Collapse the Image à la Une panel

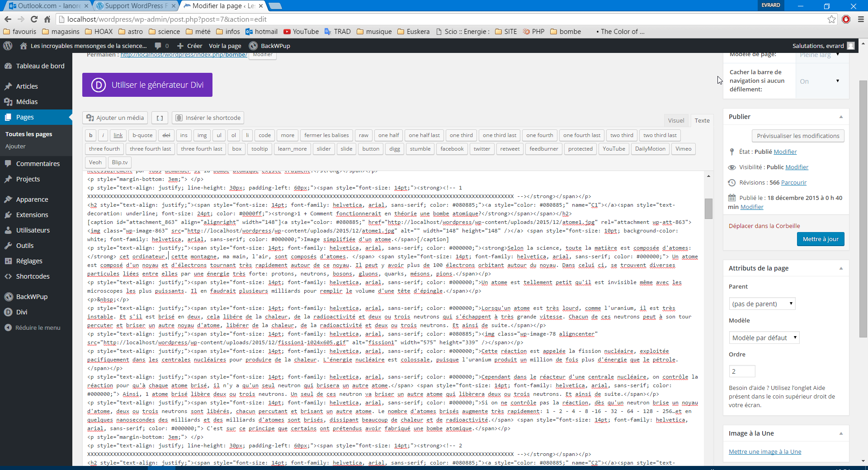click(841, 433)
